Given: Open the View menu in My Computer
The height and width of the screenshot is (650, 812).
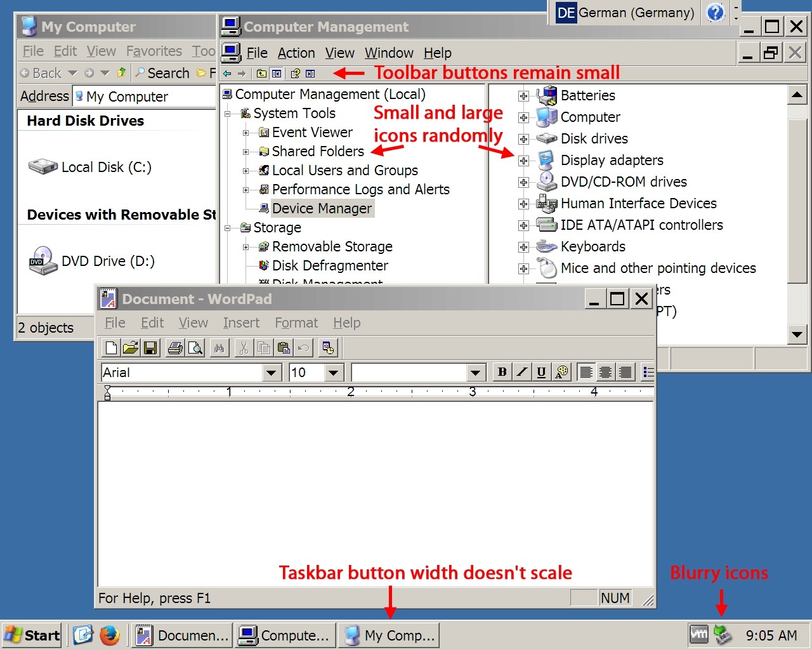Looking at the screenshot, I should pos(101,51).
